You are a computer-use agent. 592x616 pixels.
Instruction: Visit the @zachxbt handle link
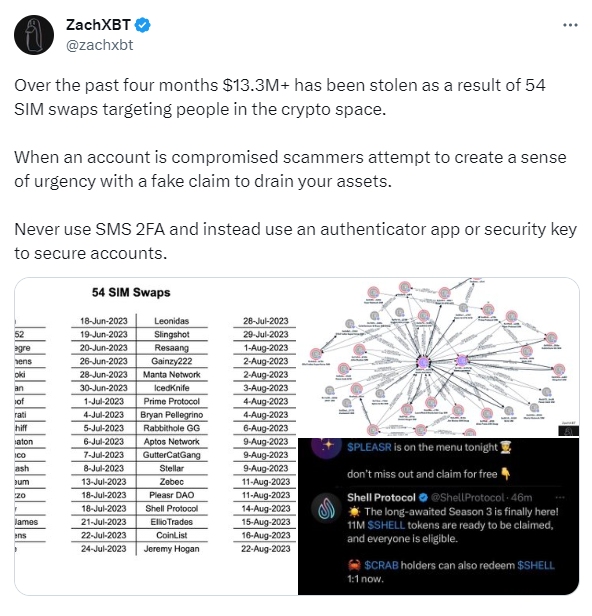coord(99,45)
